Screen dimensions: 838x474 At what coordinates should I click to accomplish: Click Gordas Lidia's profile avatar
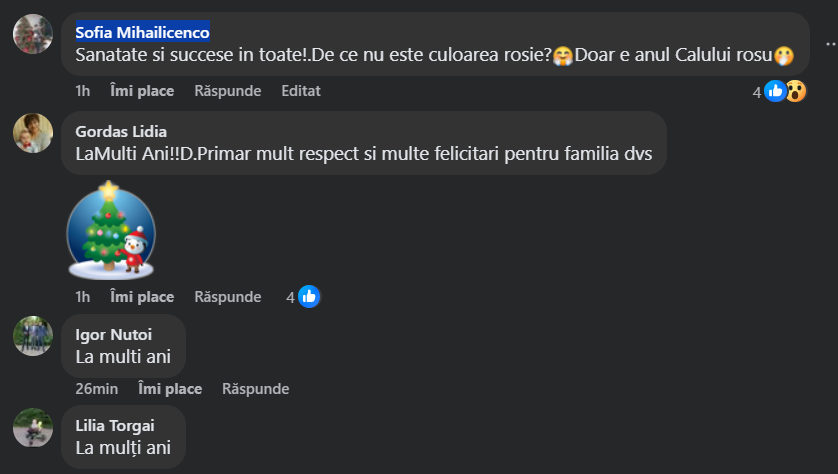click(33, 133)
